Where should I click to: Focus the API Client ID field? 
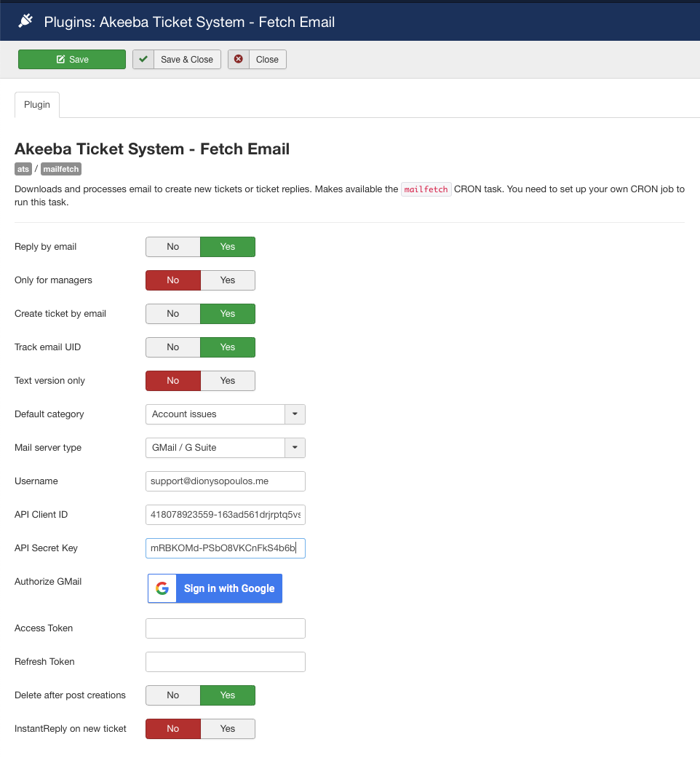pyautogui.click(x=225, y=515)
